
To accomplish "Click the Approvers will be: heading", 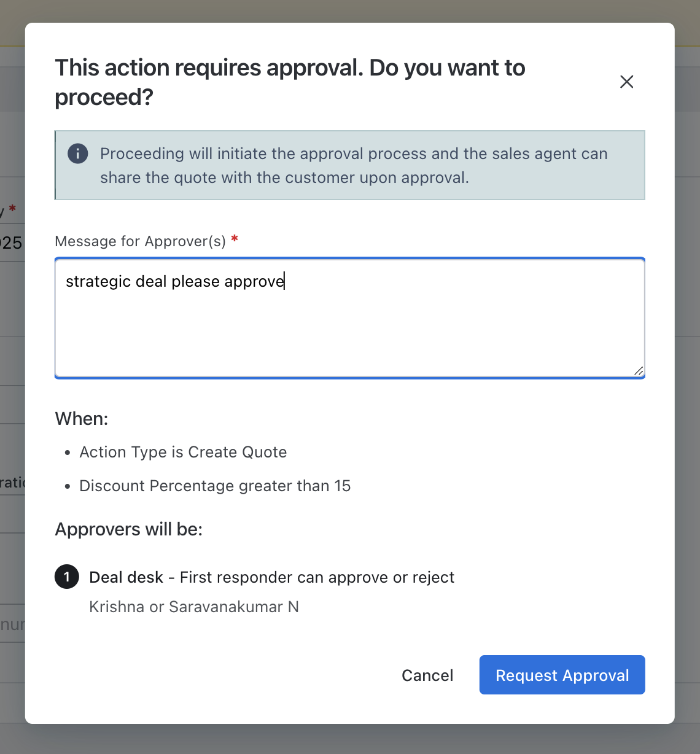I will click(x=129, y=529).
